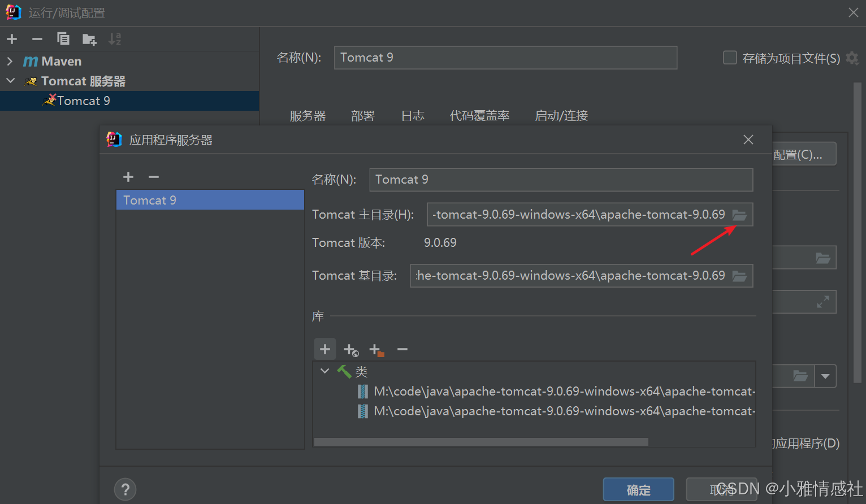
Task: Open dropdown arrow in run config window
Action: [825, 376]
